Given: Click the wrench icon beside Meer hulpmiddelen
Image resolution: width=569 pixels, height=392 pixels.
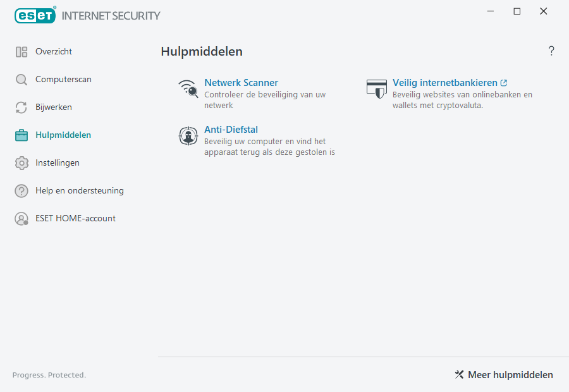Looking at the screenshot, I should (459, 374).
